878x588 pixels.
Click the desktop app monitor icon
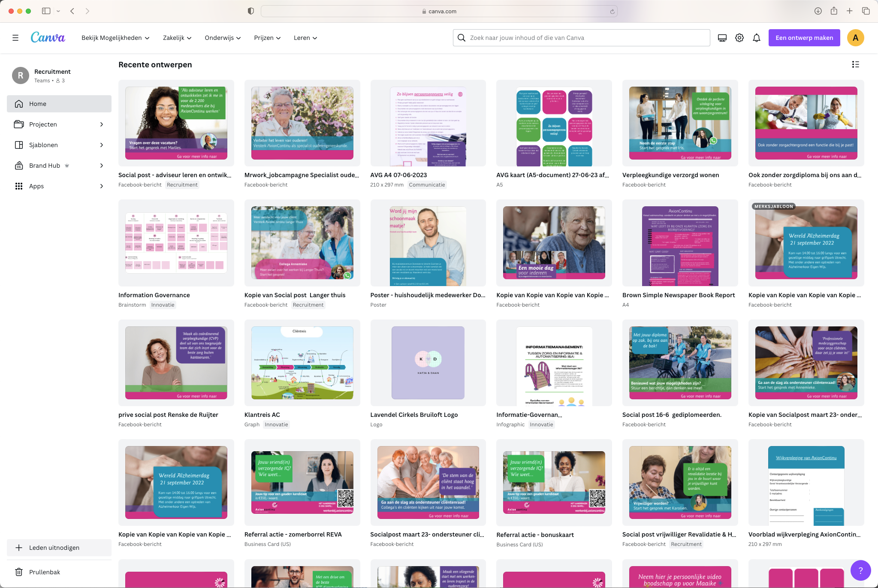[x=722, y=38]
